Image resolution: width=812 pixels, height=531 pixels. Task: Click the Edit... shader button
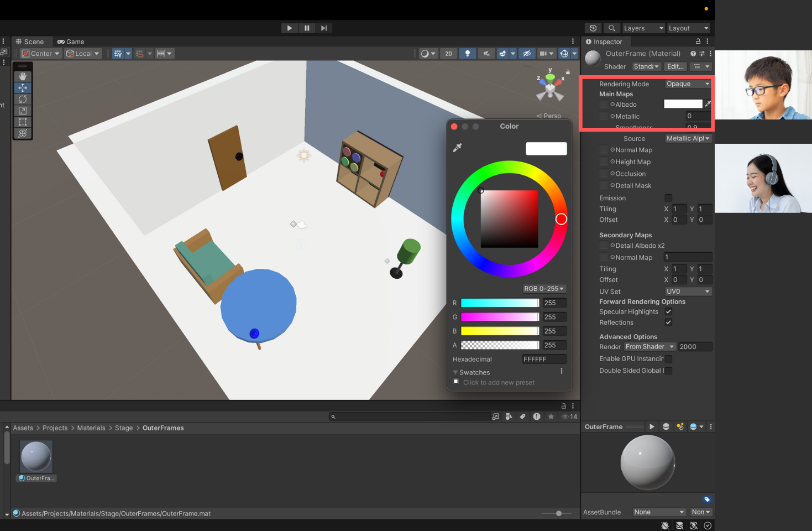pos(675,66)
